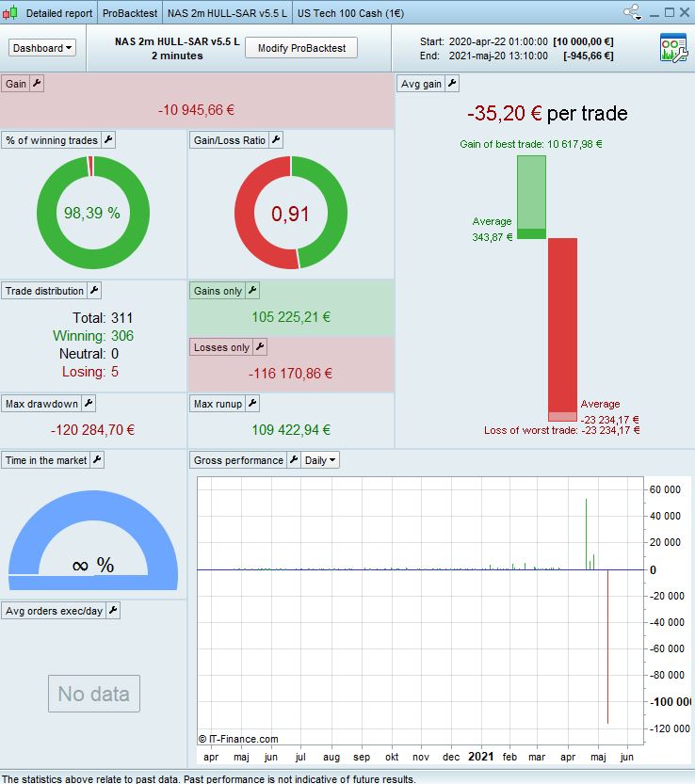Screen dimensions: 695x784
Task: Click the Losses only label button
Action: 221,347
